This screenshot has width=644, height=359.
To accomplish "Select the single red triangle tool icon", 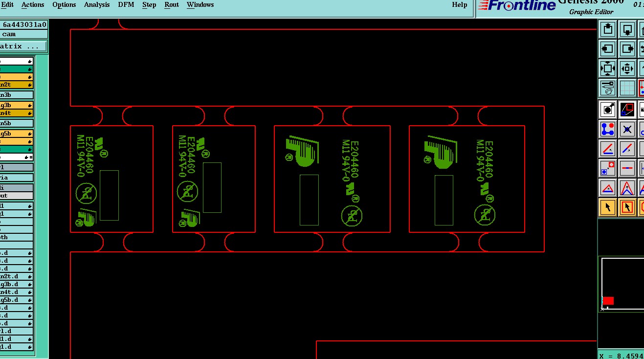I will (608, 188).
